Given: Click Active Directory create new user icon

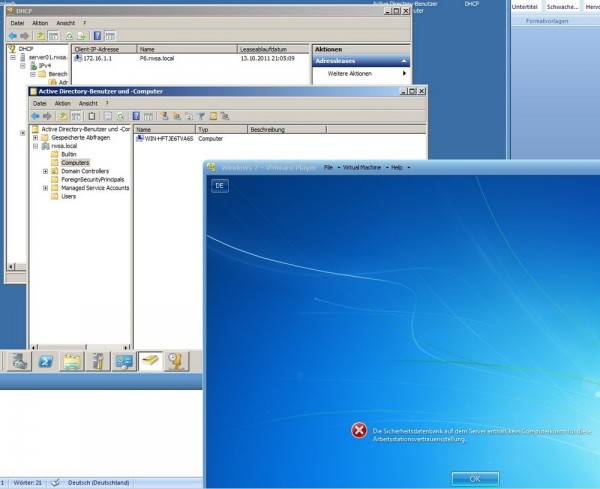Looking at the screenshot, I should pos(165,116).
